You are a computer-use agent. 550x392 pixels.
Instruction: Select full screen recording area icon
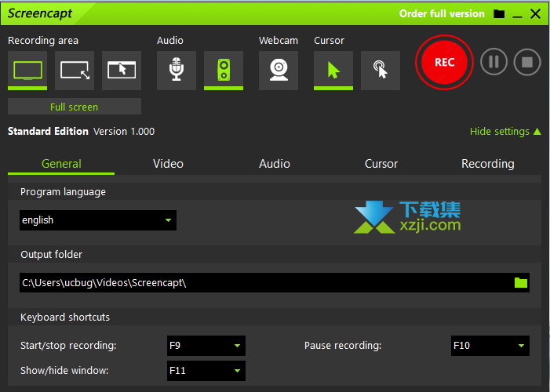(x=27, y=70)
